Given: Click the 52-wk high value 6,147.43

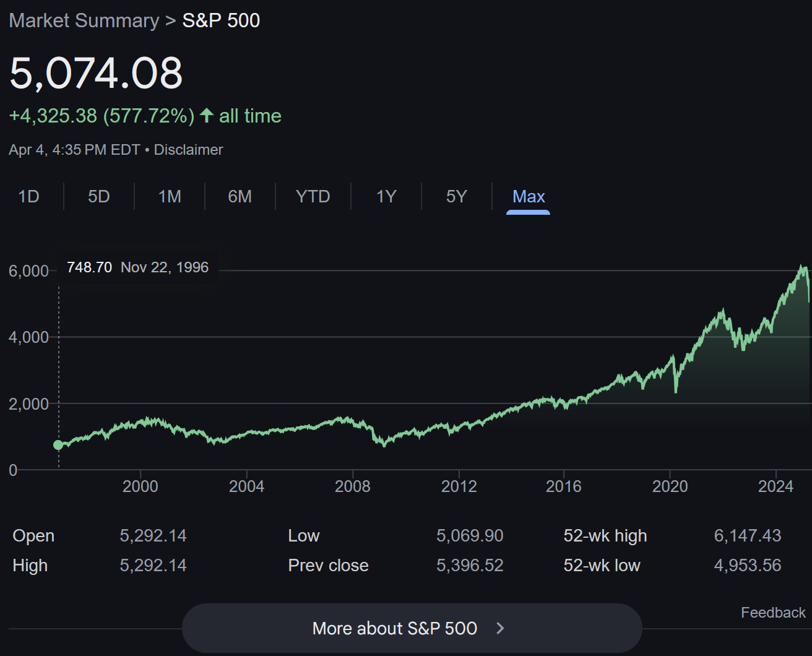Looking at the screenshot, I should [748, 536].
